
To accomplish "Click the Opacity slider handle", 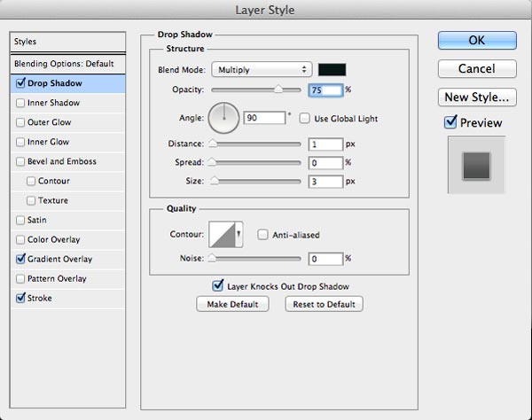I will click(278, 89).
